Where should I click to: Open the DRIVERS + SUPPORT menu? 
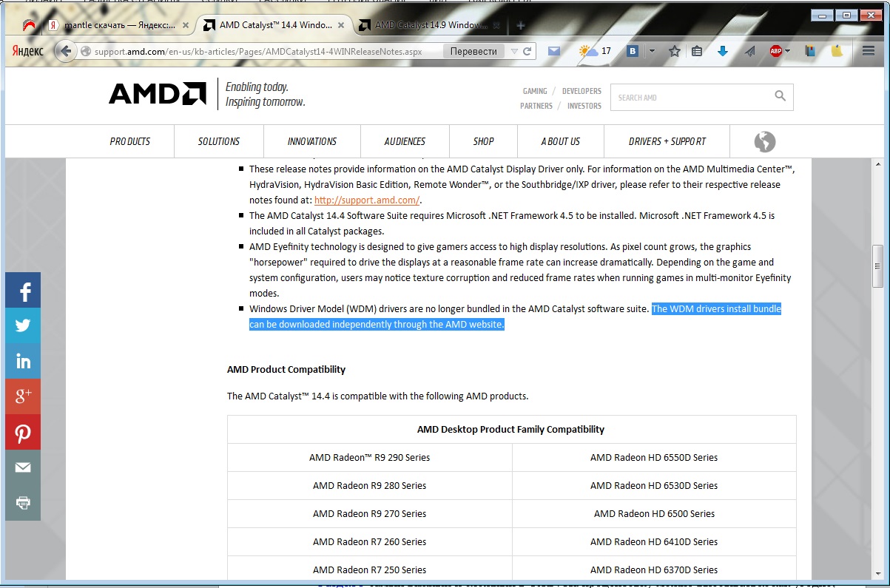click(667, 141)
